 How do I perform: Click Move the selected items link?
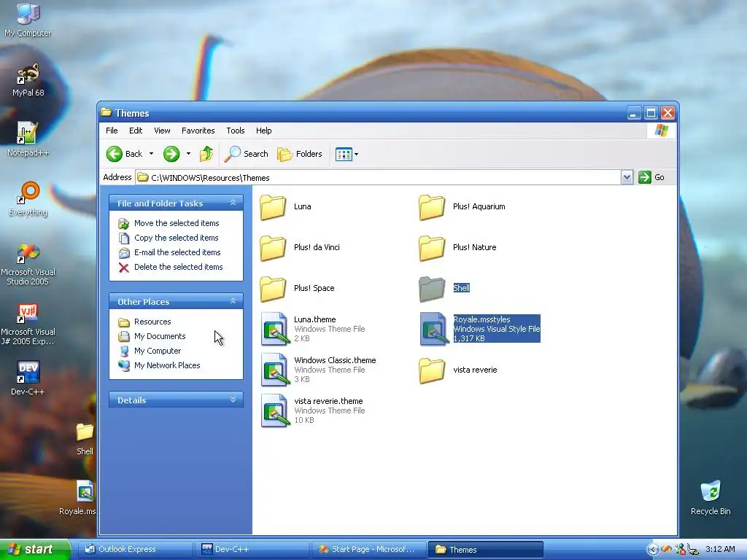(177, 223)
